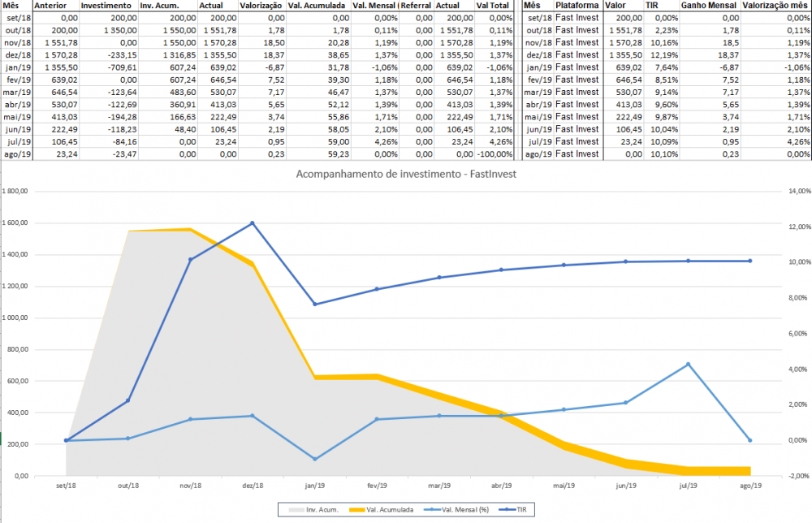Click the chart title 'Acompanhamento de investimento - FastInvest'
Screen dimensions: 812x523
pyautogui.click(x=406, y=175)
